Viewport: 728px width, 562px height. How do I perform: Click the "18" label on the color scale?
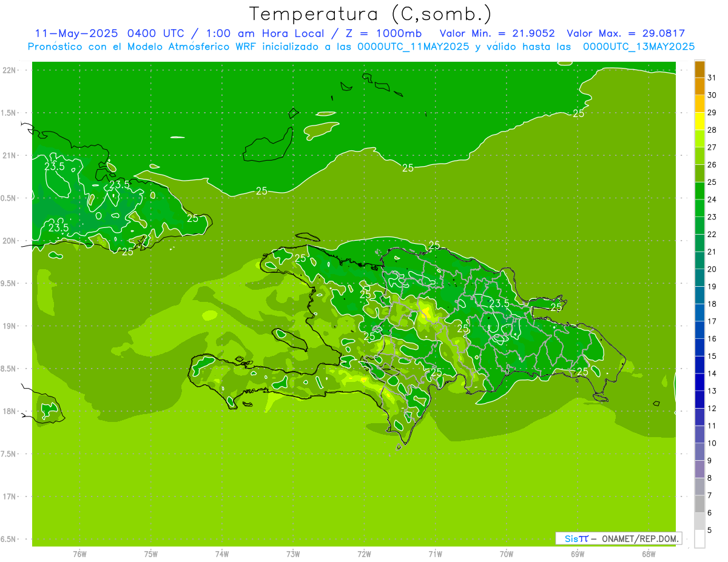pos(712,304)
